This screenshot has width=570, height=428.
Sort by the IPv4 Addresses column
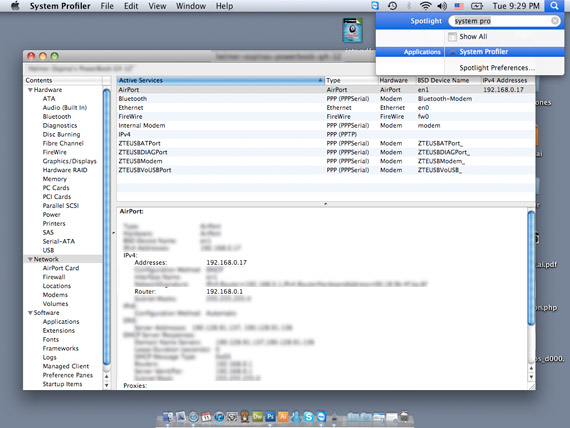tap(507, 80)
